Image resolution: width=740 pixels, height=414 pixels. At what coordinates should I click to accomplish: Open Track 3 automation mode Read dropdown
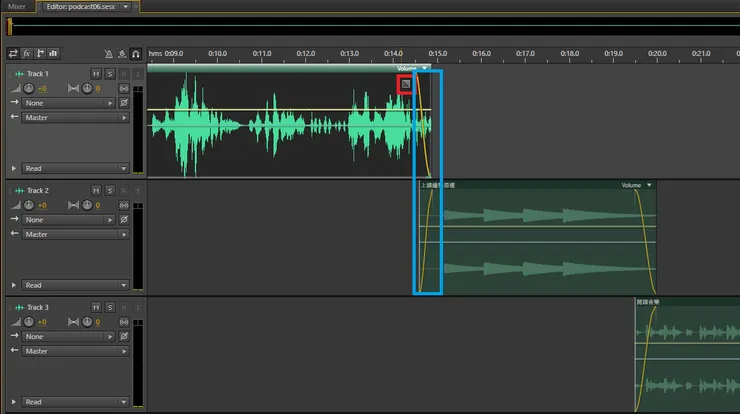[76, 402]
